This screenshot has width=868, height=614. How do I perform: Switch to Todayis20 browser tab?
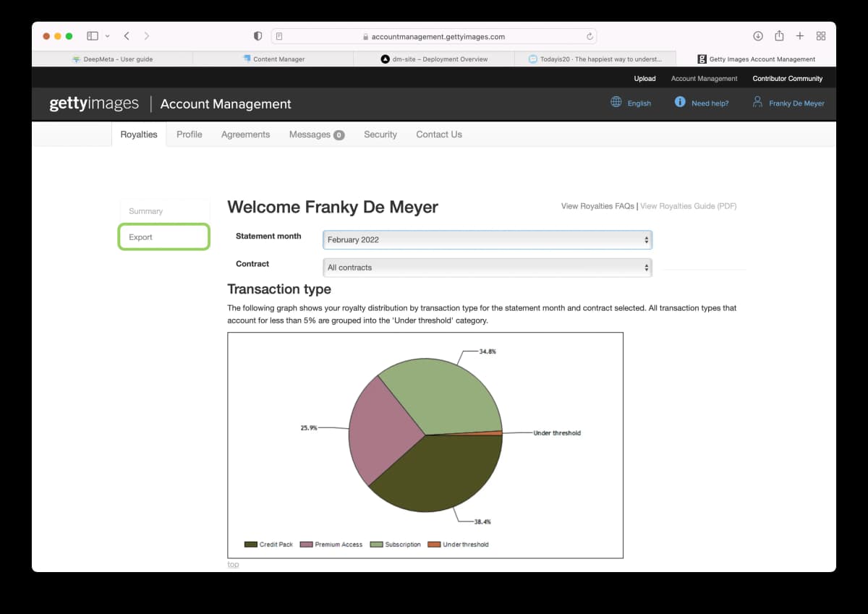[595, 59]
